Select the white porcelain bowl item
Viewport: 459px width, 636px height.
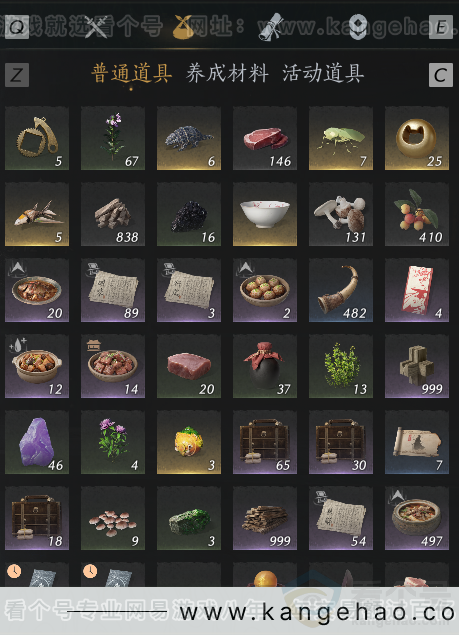click(265, 214)
